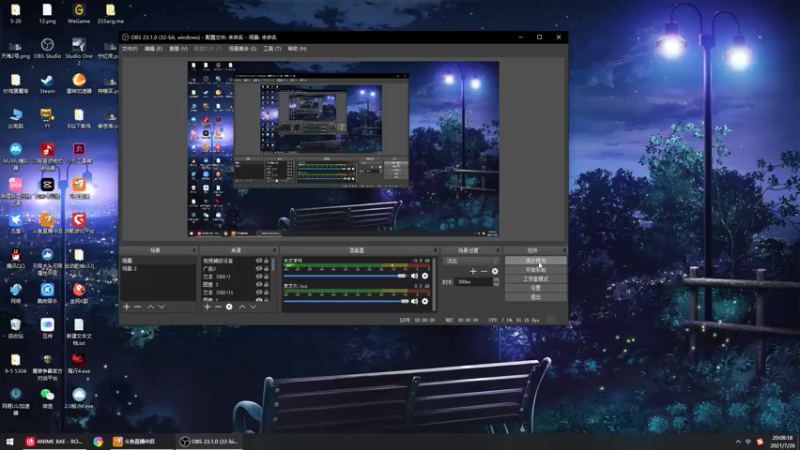Image resolution: width=800 pixels, height=450 pixels.
Task: Select the MuMu emulator desktop icon
Action: (x=16, y=156)
